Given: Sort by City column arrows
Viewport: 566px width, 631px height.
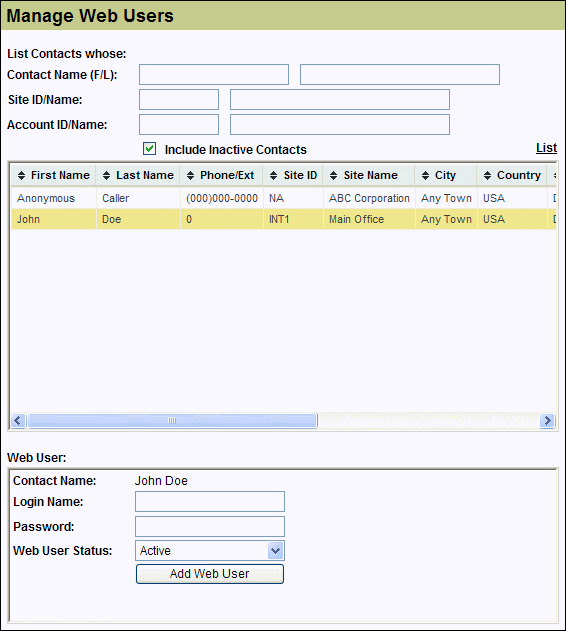Looking at the screenshot, I should [x=425, y=175].
